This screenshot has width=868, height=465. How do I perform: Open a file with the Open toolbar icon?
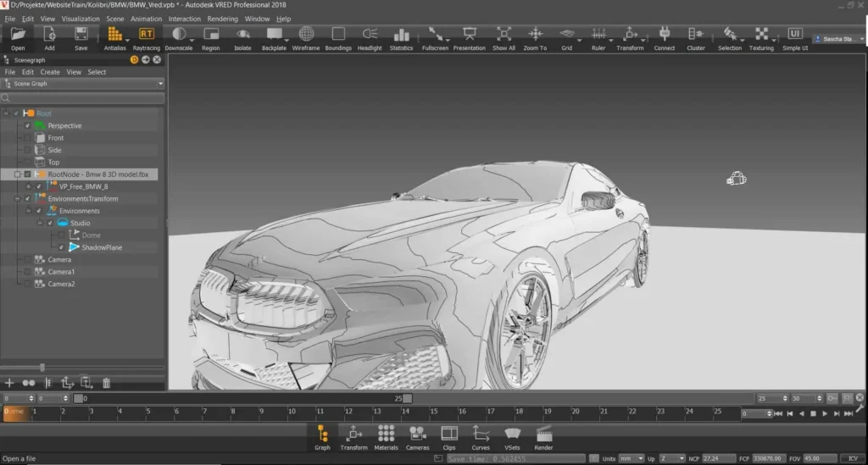18,35
